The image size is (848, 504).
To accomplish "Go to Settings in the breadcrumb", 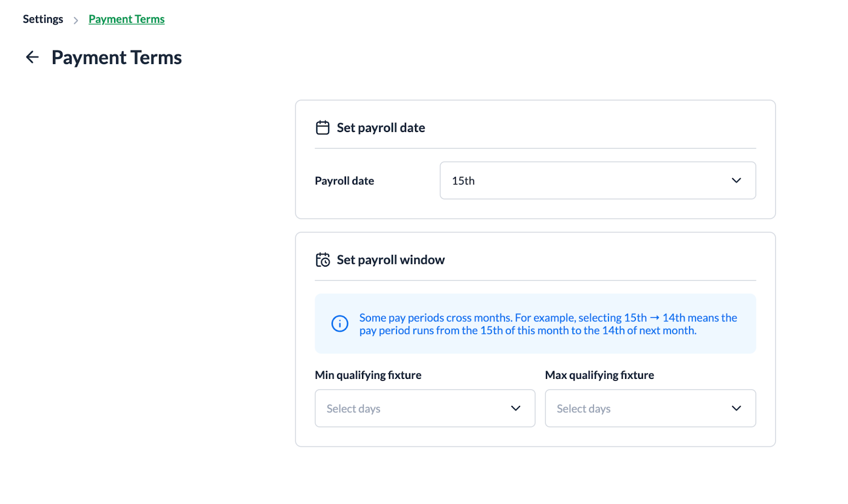I will [43, 20].
